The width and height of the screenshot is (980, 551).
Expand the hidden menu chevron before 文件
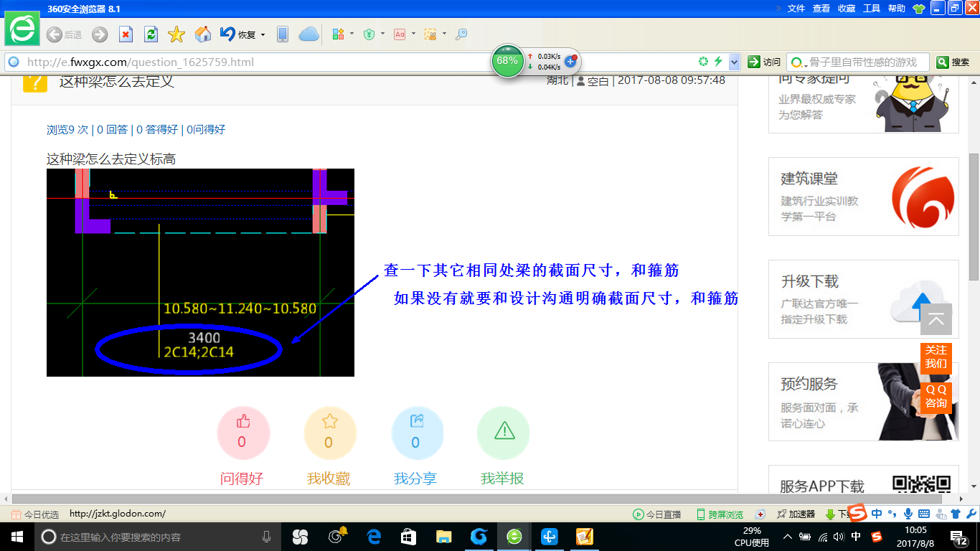779,9
